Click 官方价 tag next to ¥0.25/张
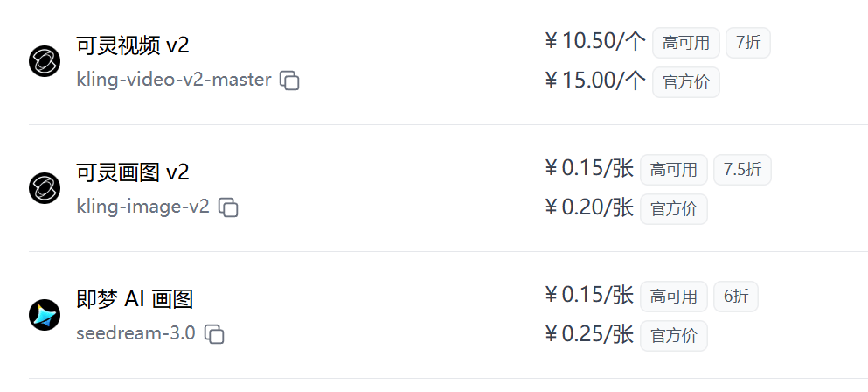 pos(674,336)
